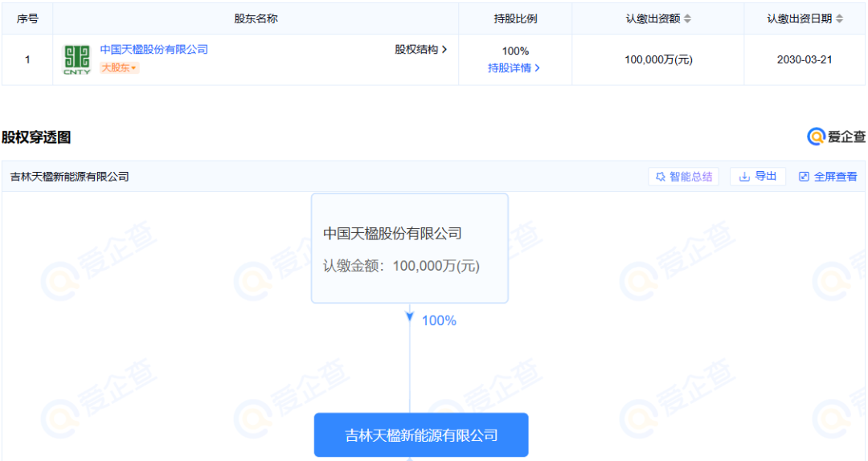Screen dimensions: 868x461
Task: Click the 100% percentage in table
Action: (x=515, y=51)
